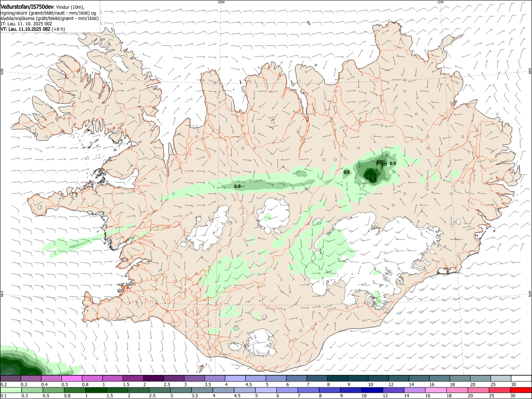This screenshot has width=532, height=399.
Task: Select the bright red 30 mm rain swatch
Action: (520, 390)
